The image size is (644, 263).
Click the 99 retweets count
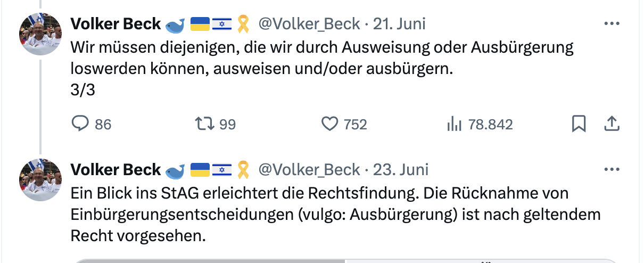pyautogui.click(x=227, y=125)
